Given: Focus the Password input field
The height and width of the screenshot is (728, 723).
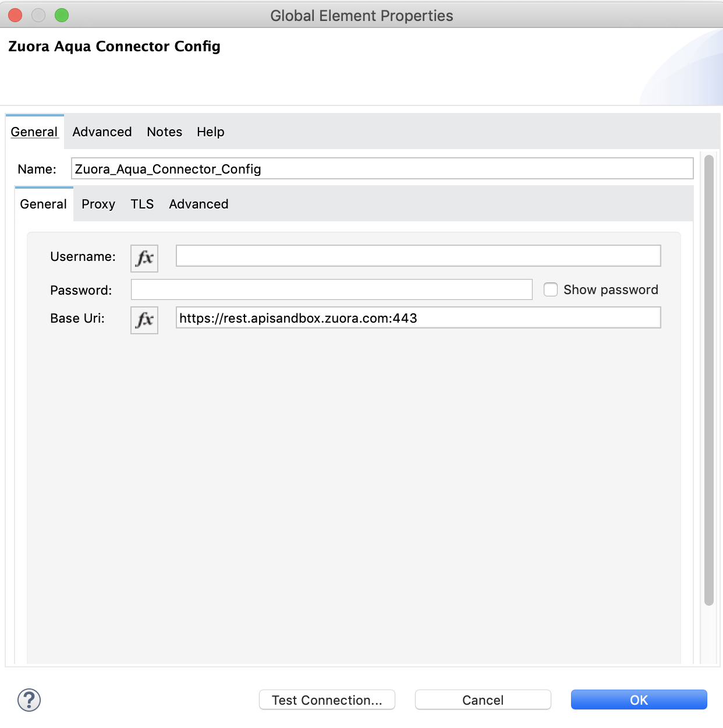Looking at the screenshot, I should coord(331,289).
